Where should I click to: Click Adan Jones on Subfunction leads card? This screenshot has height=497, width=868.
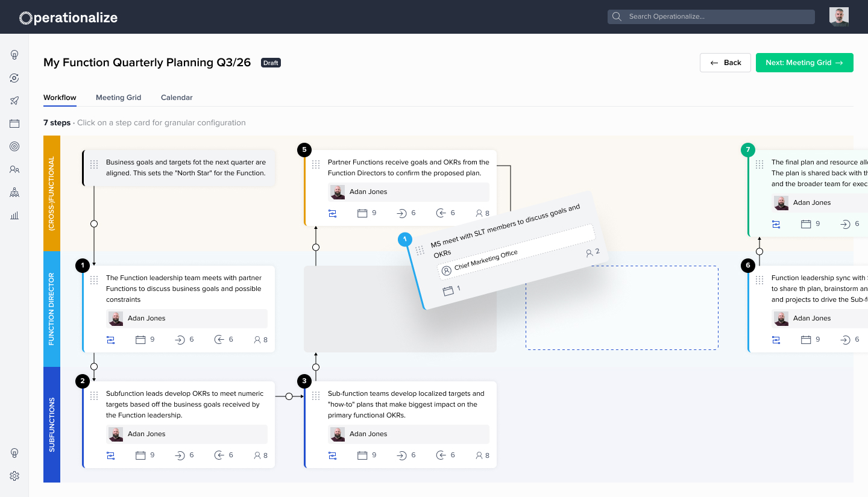point(187,434)
